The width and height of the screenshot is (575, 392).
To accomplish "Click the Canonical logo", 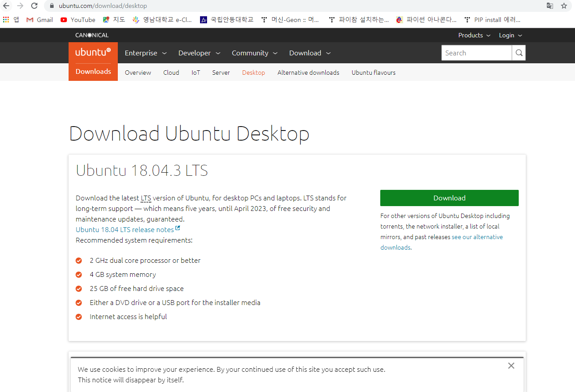I will tap(92, 35).
